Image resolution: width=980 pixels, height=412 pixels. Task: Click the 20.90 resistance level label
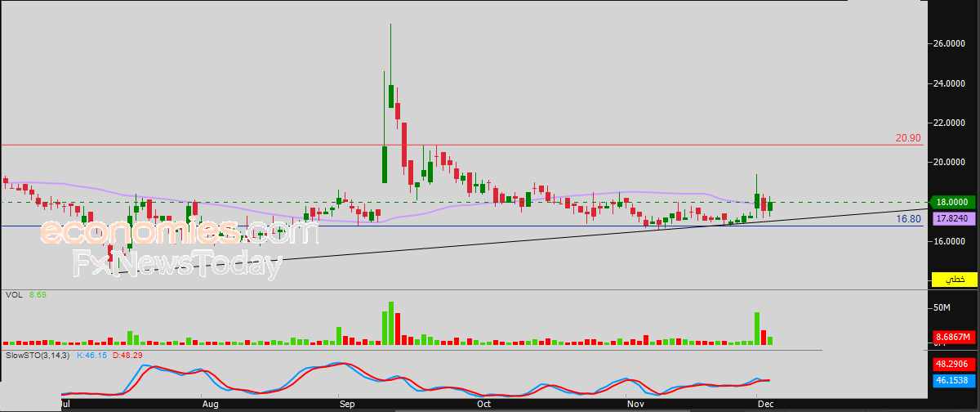(908, 138)
